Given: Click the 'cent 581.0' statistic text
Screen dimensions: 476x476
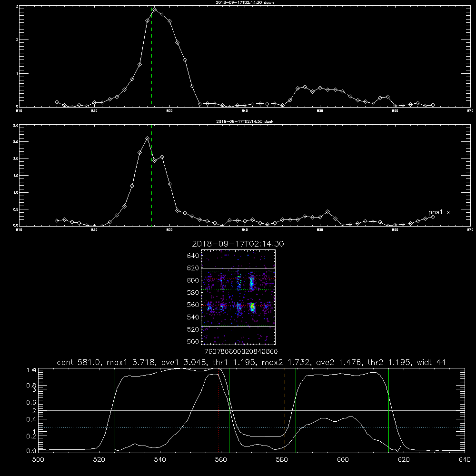Looking at the screenshot, I should (78, 362).
